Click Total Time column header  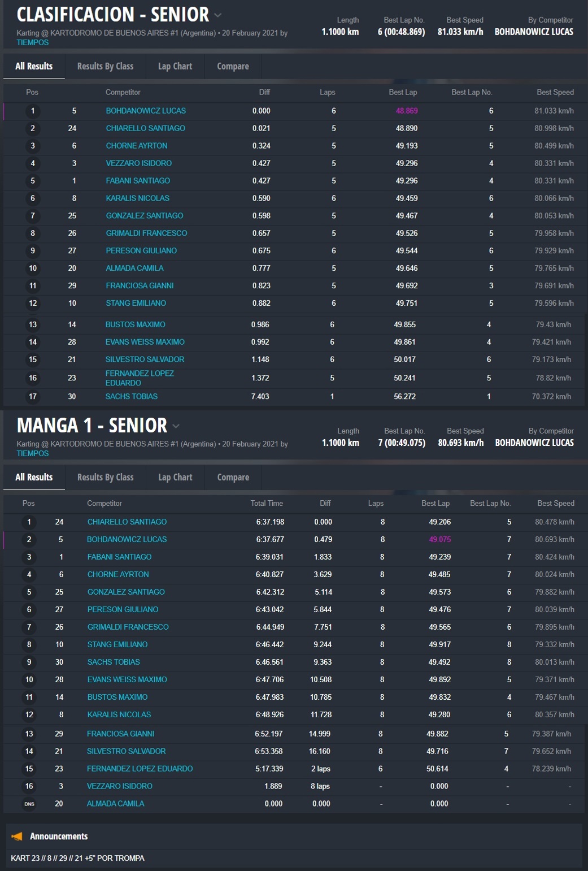(x=267, y=503)
